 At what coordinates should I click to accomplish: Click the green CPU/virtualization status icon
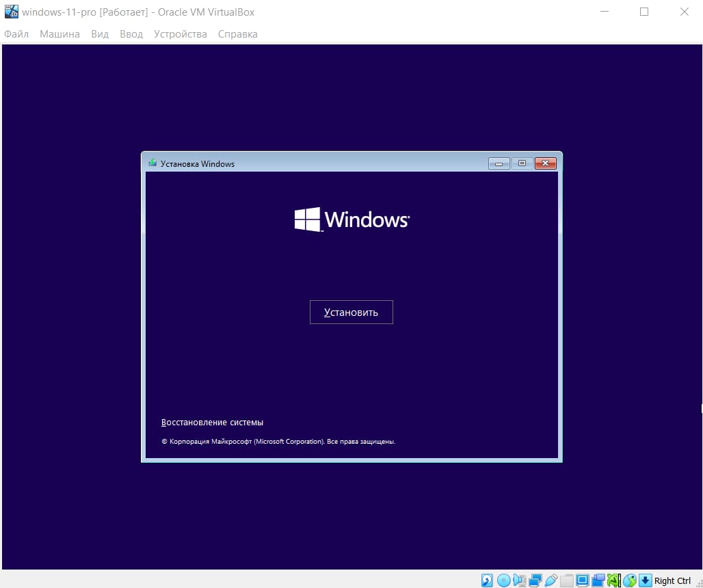tap(614, 580)
